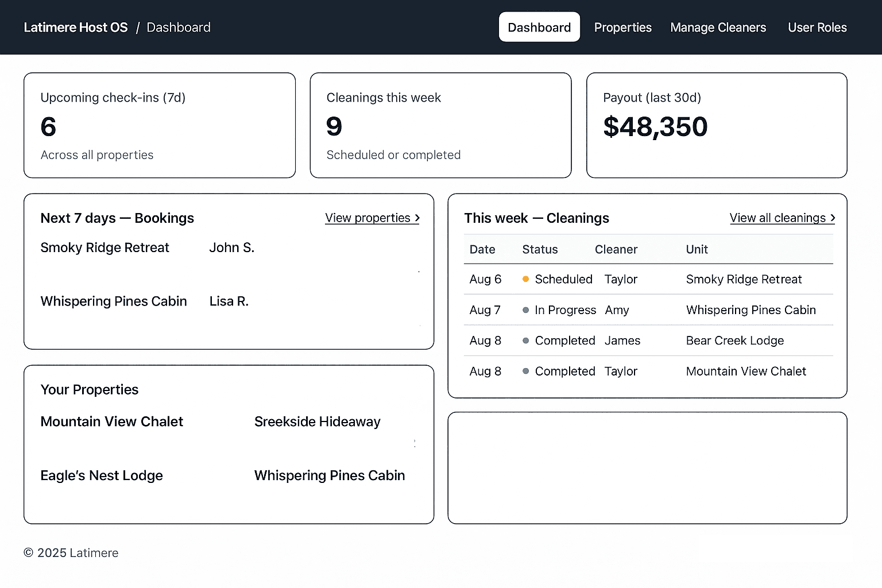This screenshot has height=588, width=882.
Task: Click Mountain View Chalet unit in cleanings table
Action: 746,371
